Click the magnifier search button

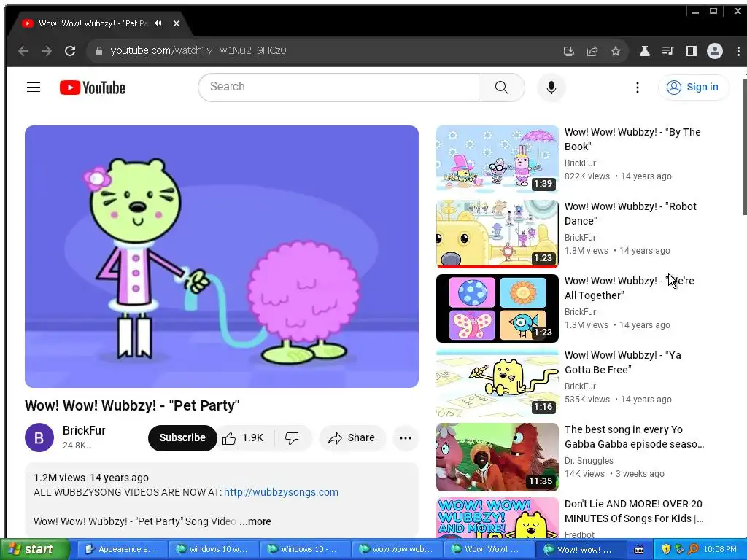click(x=502, y=87)
